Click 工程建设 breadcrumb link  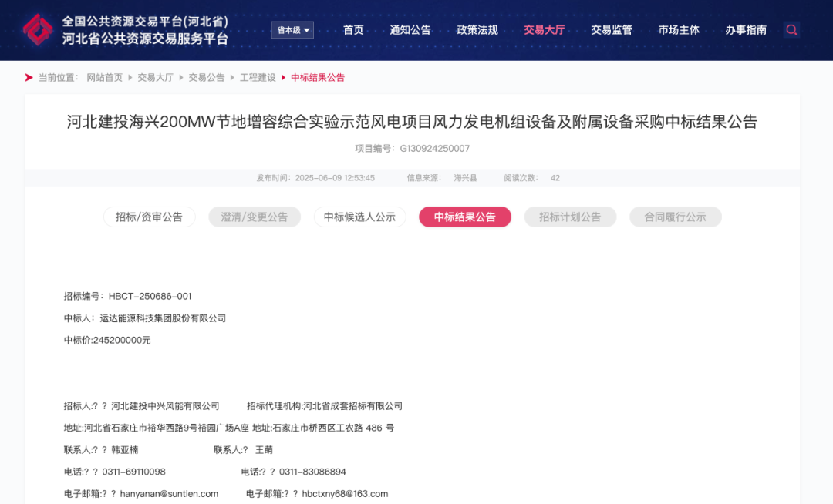pos(258,78)
